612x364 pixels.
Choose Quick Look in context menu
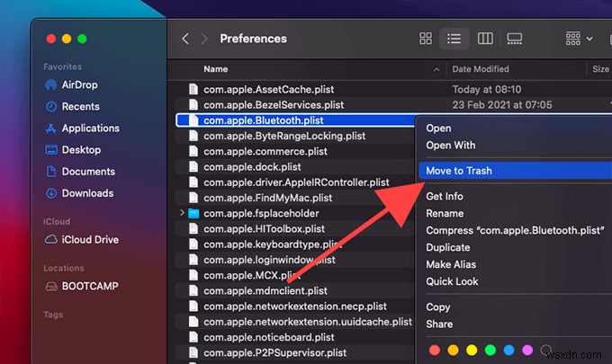tap(452, 281)
